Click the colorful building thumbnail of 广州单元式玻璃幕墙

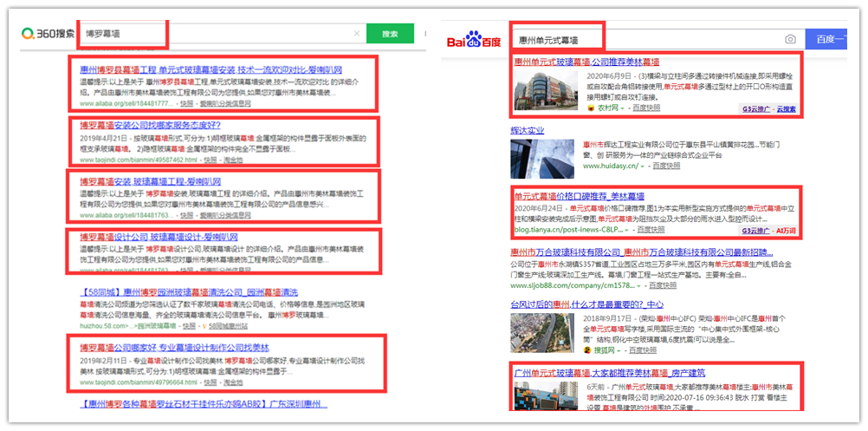pos(545,395)
